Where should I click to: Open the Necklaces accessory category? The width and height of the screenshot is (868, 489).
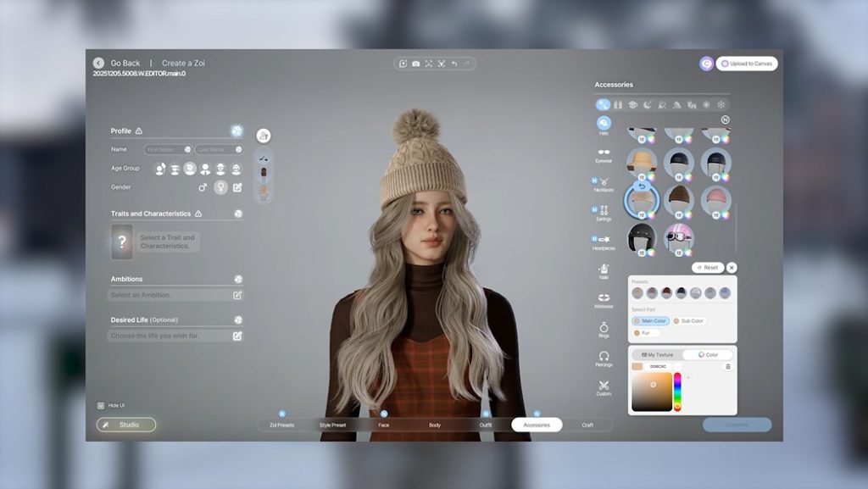(604, 183)
